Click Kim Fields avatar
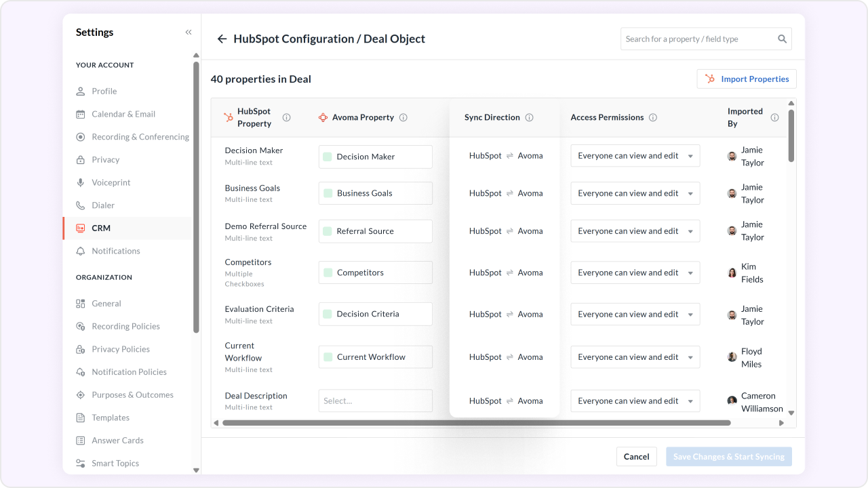This screenshot has height=488, width=868. click(732, 272)
